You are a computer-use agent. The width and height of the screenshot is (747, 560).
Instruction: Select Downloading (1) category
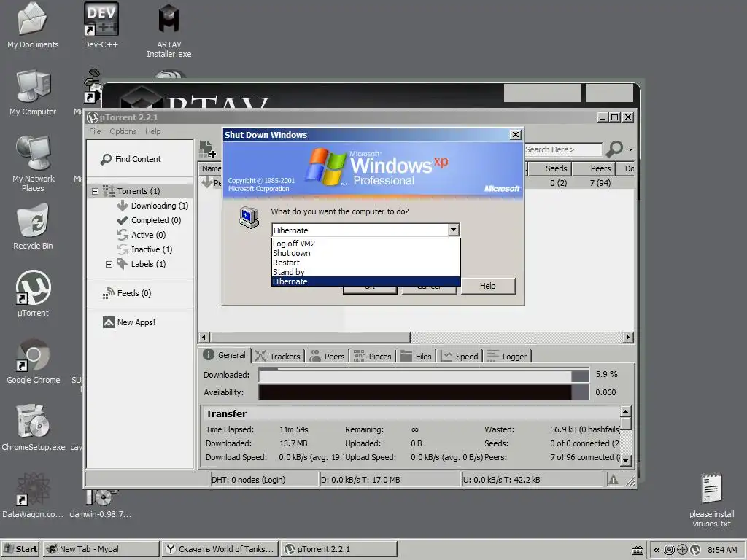pyautogui.click(x=152, y=206)
